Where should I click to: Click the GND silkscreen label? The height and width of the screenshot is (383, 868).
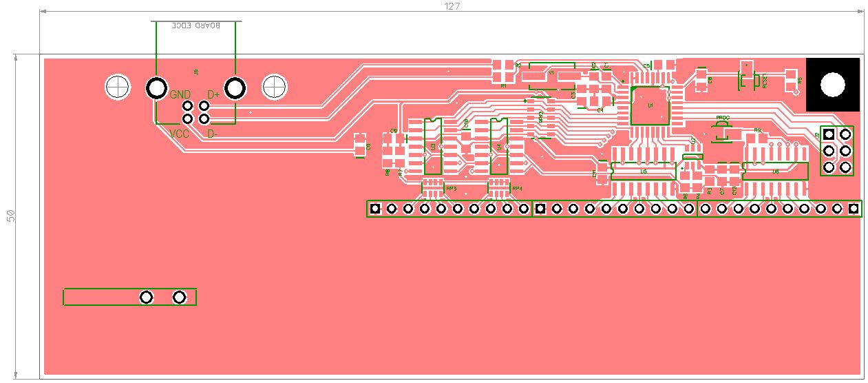click(180, 94)
